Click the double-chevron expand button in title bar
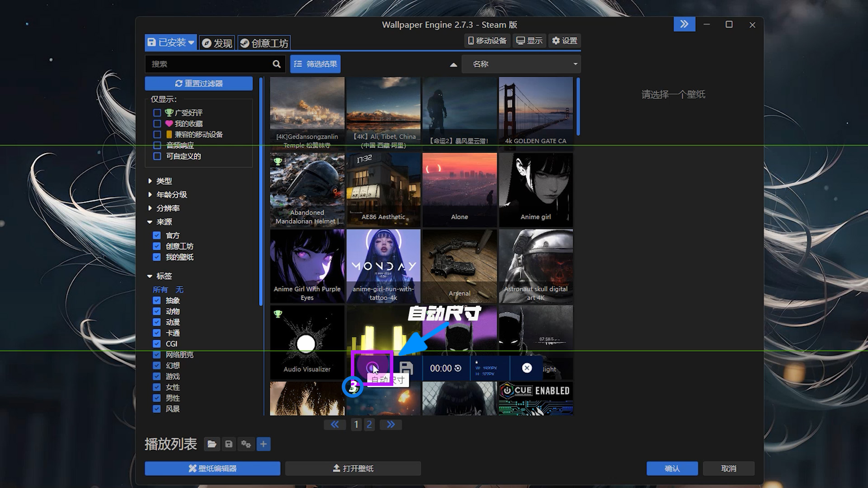The image size is (868, 488). 684,24
